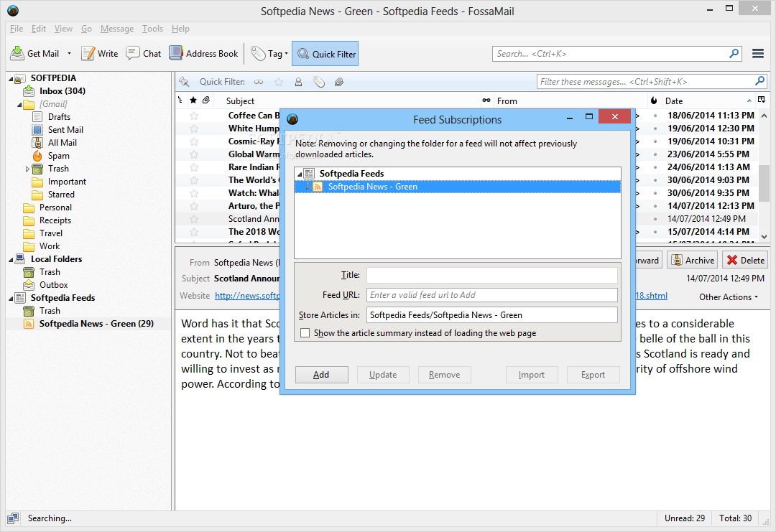Screen dimensions: 776x532
Task: Open the All Mail folder
Action: (x=63, y=142)
